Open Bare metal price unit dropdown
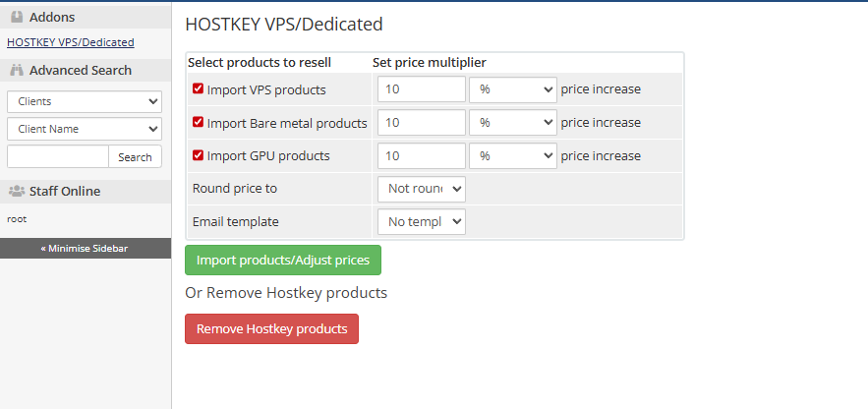868x409 pixels. pyautogui.click(x=512, y=123)
